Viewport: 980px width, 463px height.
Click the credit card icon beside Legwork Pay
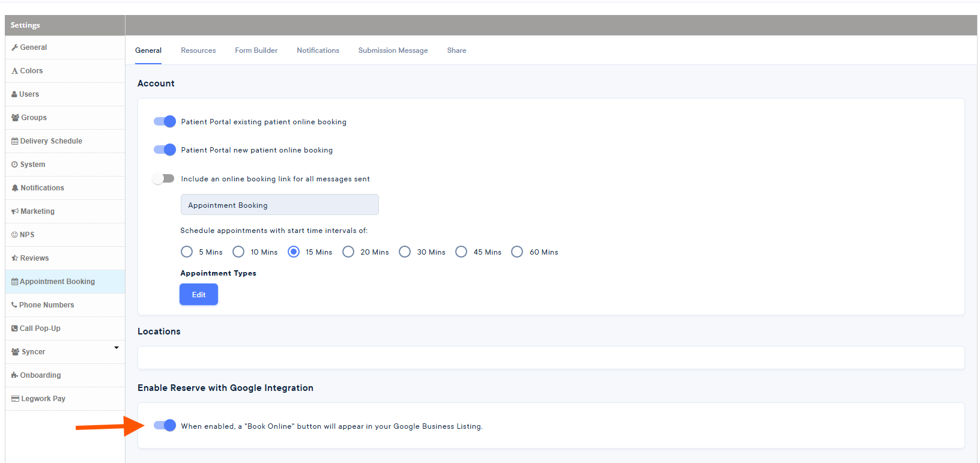point(16,399)
